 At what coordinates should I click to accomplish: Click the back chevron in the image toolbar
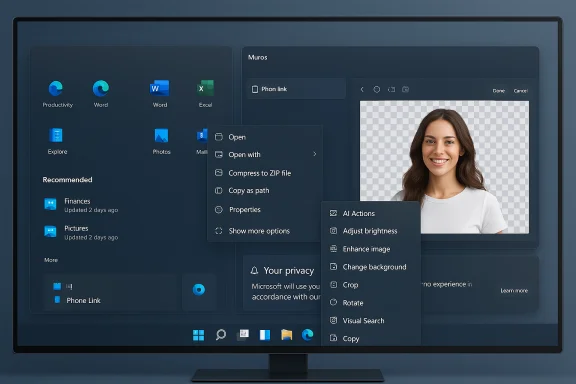pyautogui.click(x=362, y=89)
